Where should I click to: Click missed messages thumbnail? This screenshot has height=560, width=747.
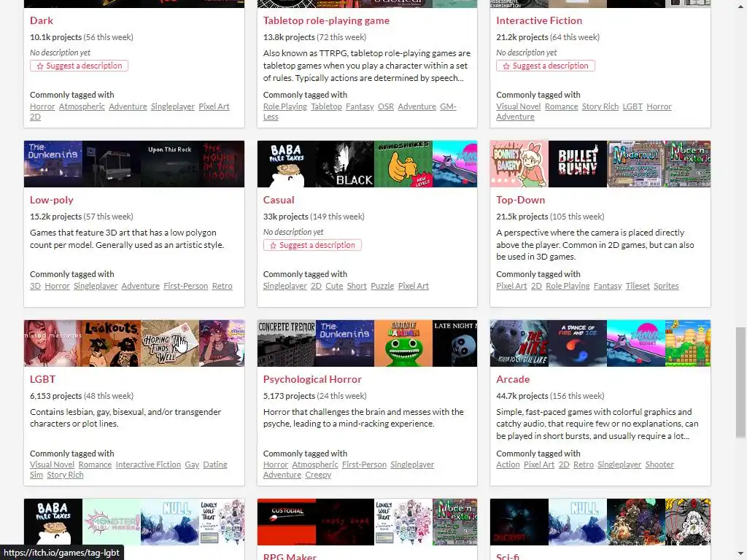(x=53, y=343)
